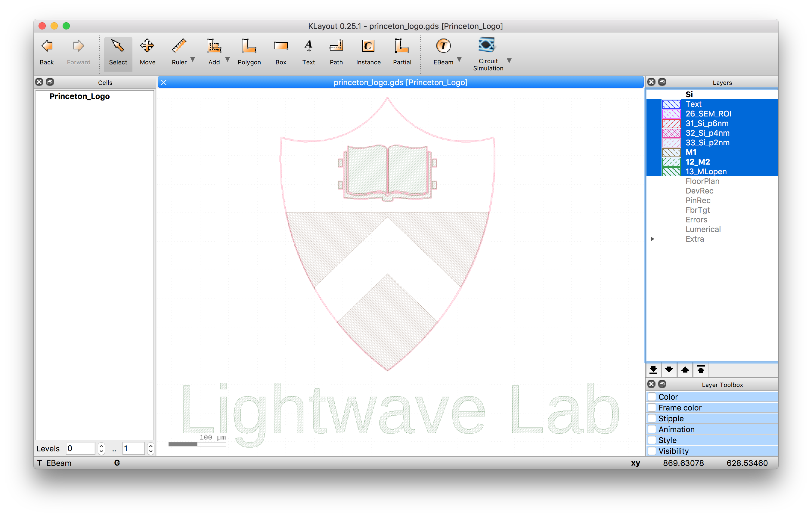
Task: Choose the Text tool
Action: pos(308,52)
